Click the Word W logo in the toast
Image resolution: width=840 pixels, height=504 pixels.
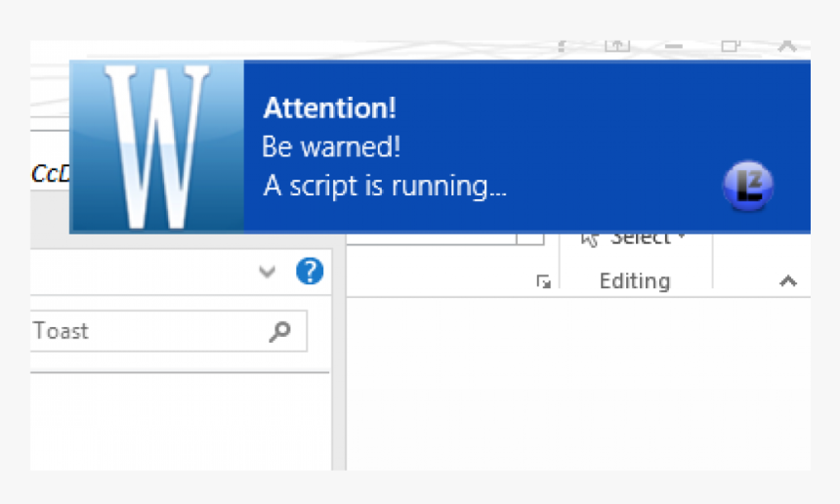[156, 147]
